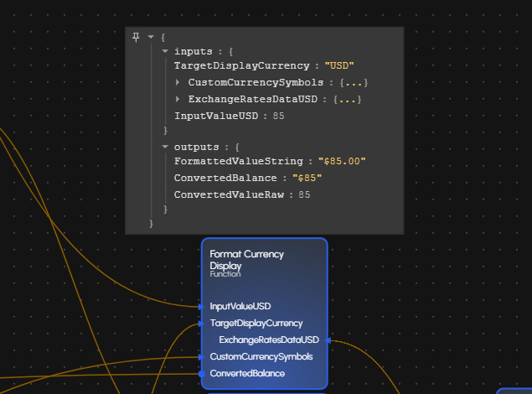Click the FormattedValueString key
The image size is (532, 394).
[239, 161]
